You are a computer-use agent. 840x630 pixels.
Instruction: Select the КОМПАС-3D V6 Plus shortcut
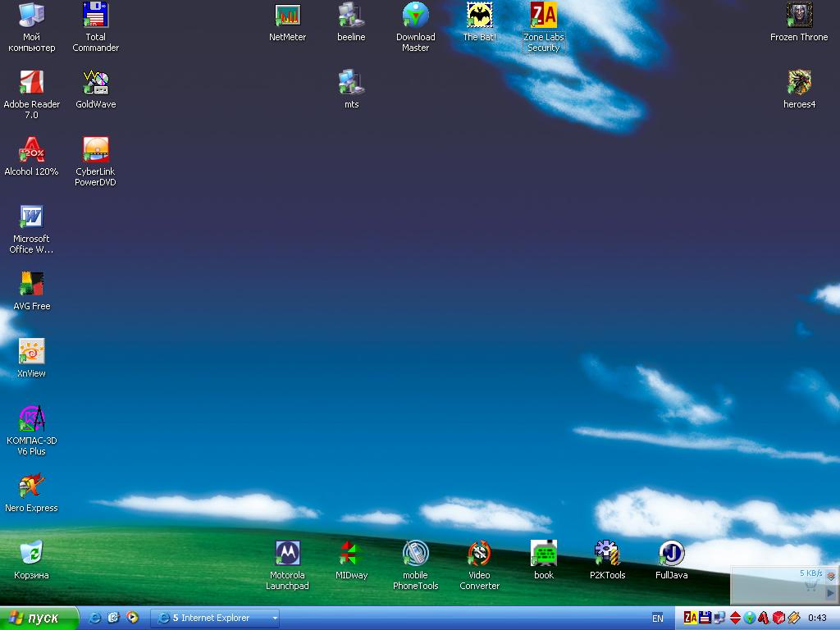point(31,431)
